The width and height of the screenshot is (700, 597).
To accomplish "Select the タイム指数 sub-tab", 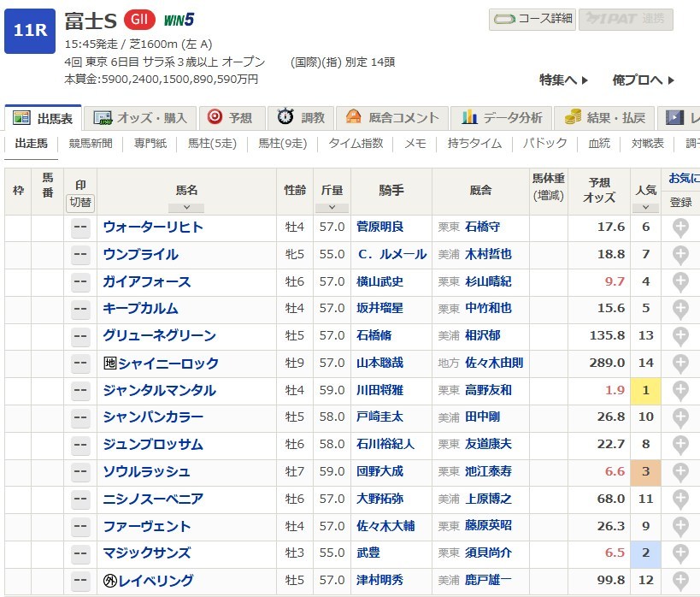I will coord(356,144).
